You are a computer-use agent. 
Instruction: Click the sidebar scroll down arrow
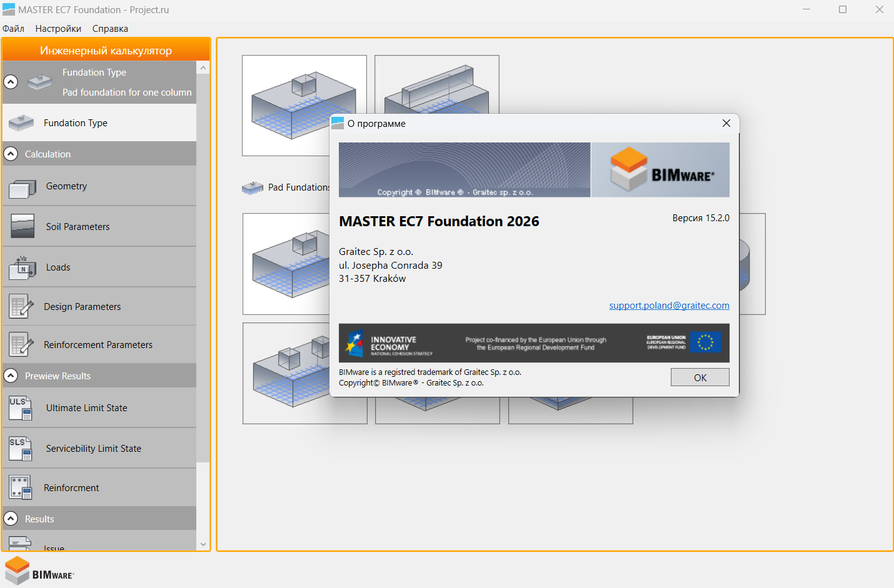[x=203, y=544]
